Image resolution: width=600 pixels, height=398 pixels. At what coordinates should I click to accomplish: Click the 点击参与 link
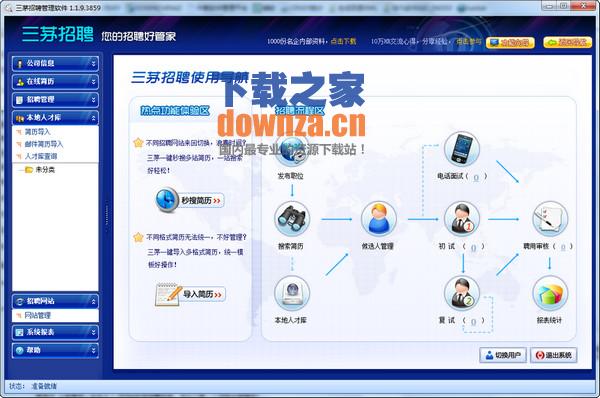pos(468,41)
